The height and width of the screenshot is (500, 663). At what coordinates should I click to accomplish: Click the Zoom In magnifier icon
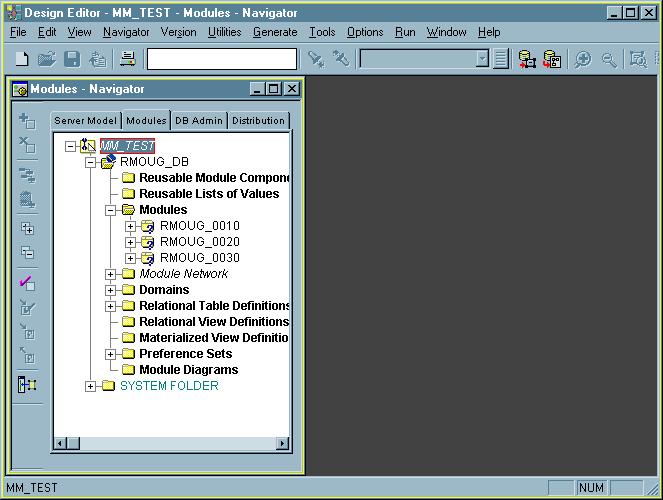584,59
